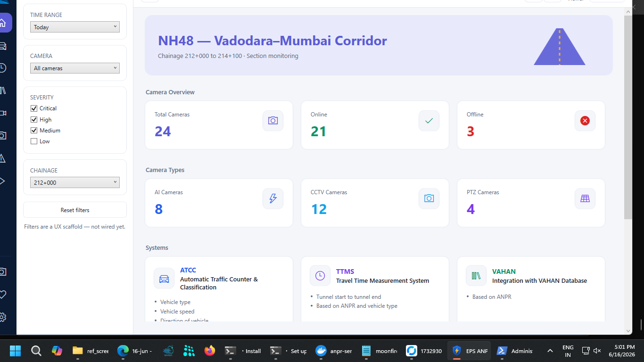Launch Copilot from the taskbar

(x=57, y=351)
